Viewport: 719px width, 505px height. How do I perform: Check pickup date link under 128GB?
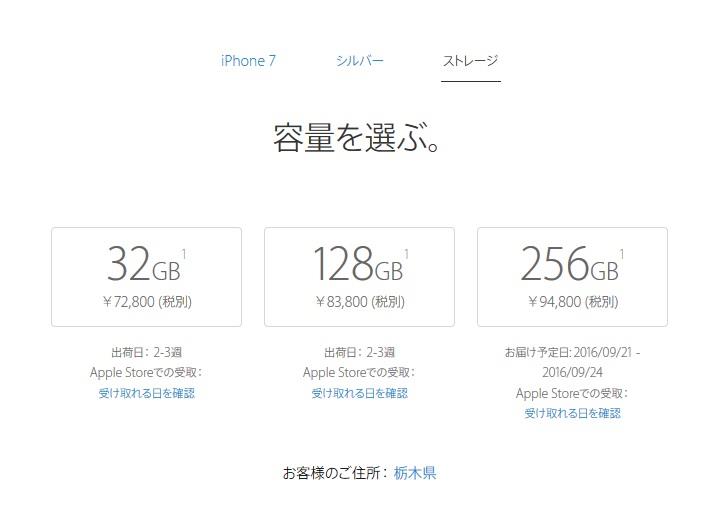click(x=360, y=393)
